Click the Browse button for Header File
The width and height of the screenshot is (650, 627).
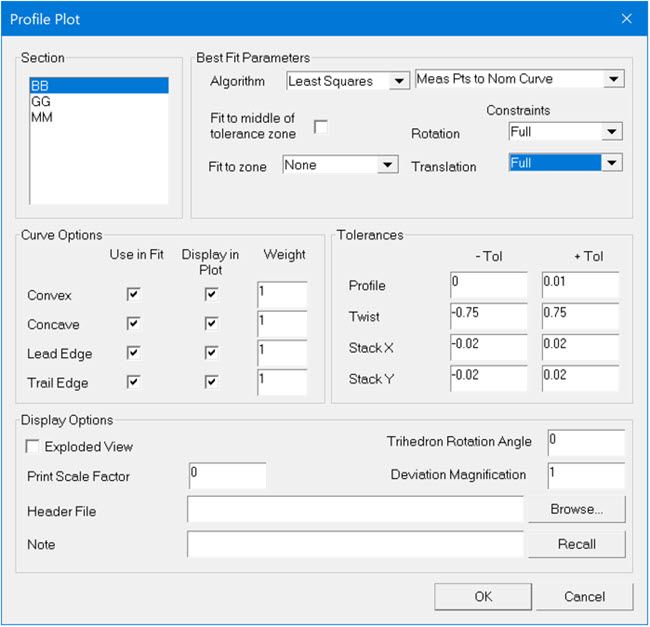pos(576,509)
